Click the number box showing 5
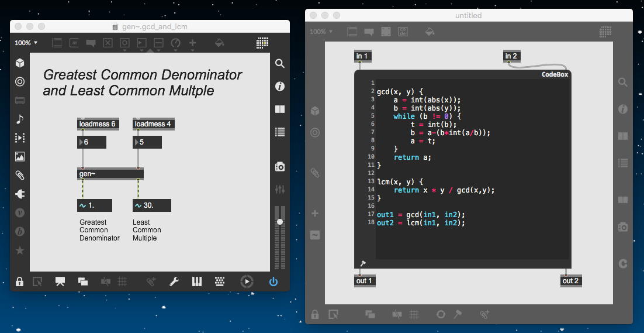Image resolution: width=644 pixels, height=333 pixels. [x=148, y=142]
